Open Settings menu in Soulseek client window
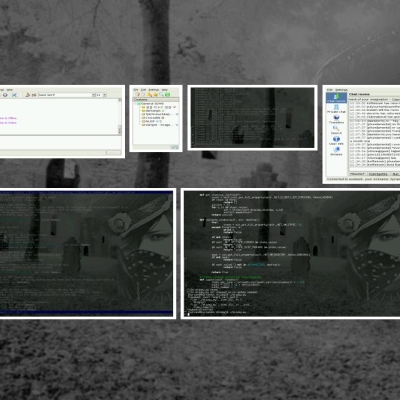Screen dimensions: 400x400 (342, 90)
